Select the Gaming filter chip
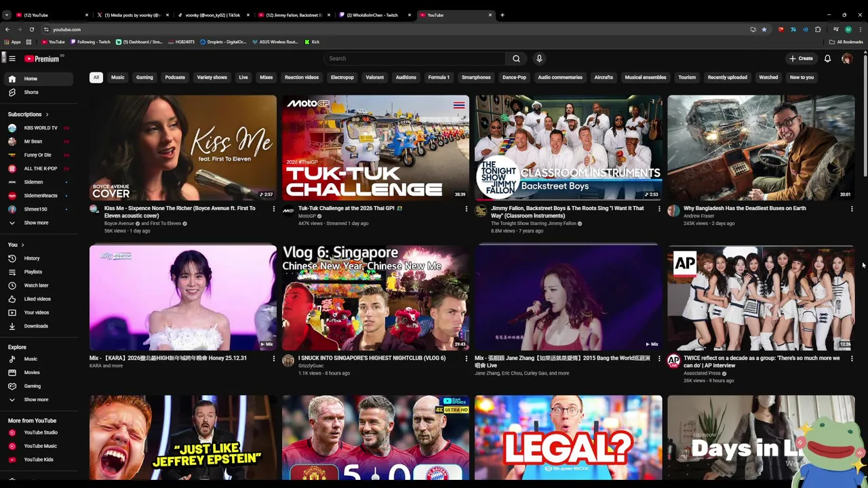The width and height of the screenshot is (868, 488). click(x=144, y=77)
